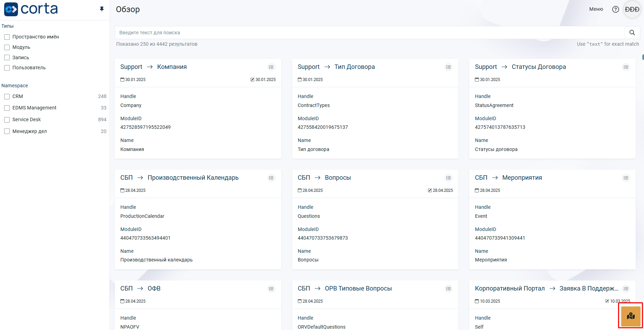Click the handle value ContractTypes
This screenshot has width=644, height=330.
point(314,105)
